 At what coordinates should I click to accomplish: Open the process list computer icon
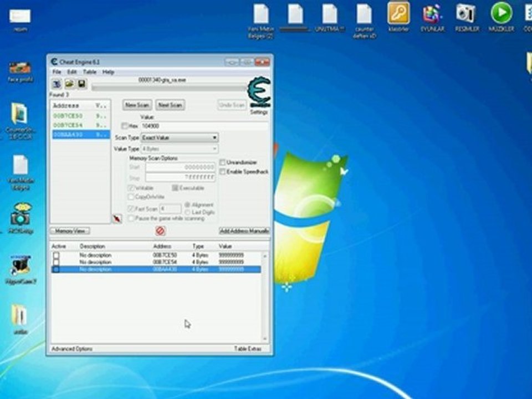pos(57,84)
